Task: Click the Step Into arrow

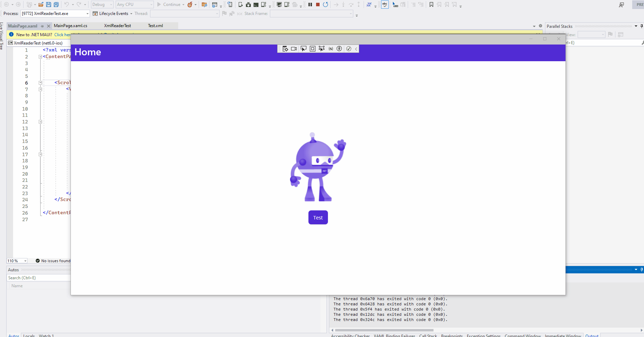Action: (x=343, y=5)
